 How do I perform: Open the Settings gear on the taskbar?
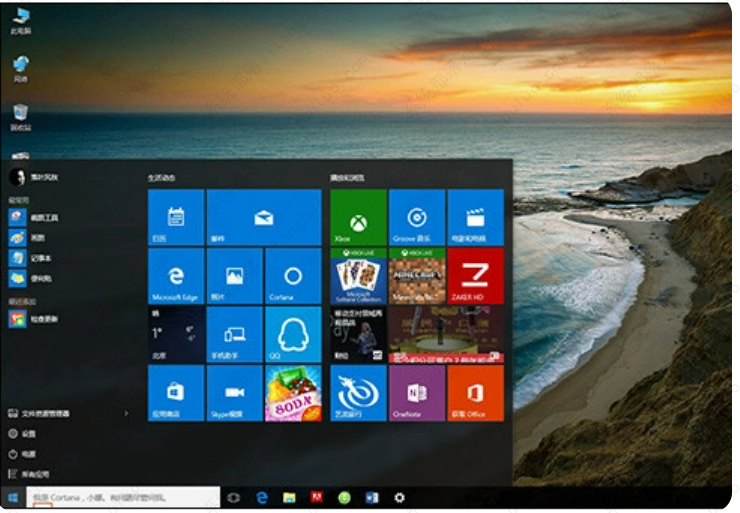click(x=399, y=497)
